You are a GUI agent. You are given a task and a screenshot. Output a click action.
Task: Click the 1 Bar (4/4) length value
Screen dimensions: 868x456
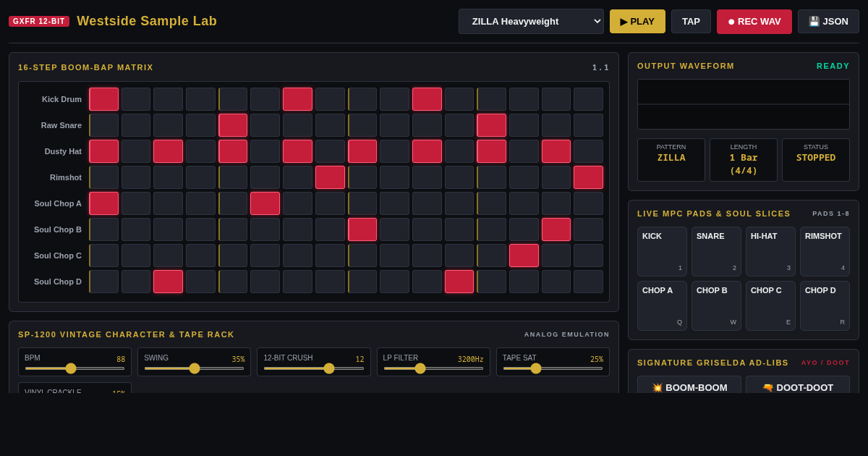[744, 164]
